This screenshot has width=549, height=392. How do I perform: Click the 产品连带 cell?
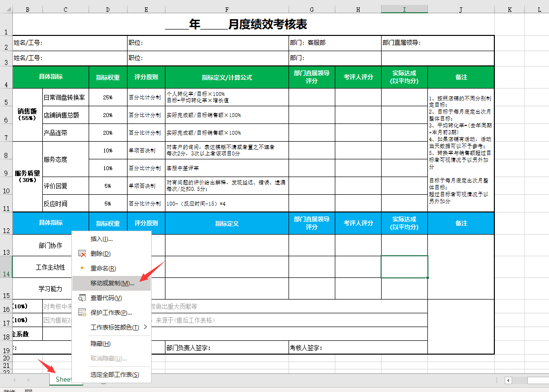coord(66,132)
